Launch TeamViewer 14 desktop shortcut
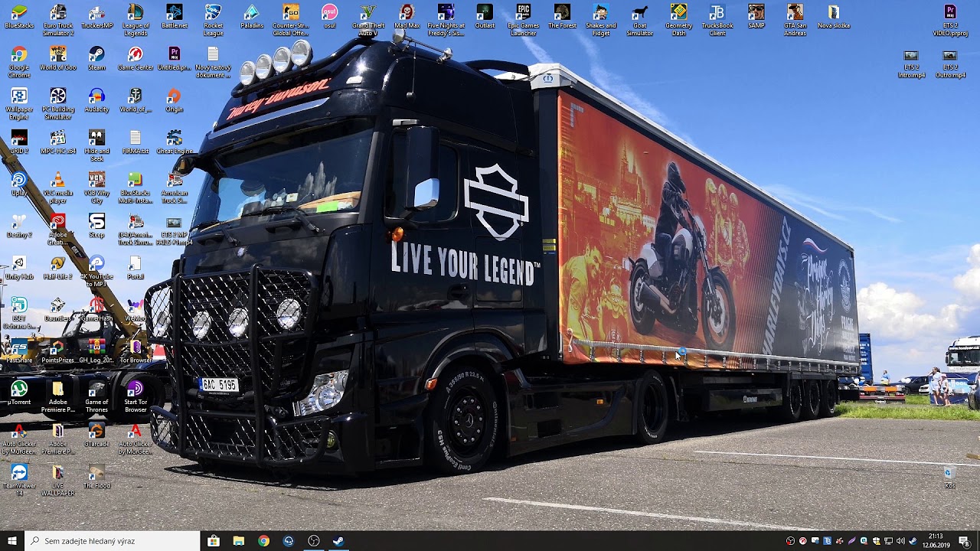Viewport: 980px width, 551px height. pos(19,478)
